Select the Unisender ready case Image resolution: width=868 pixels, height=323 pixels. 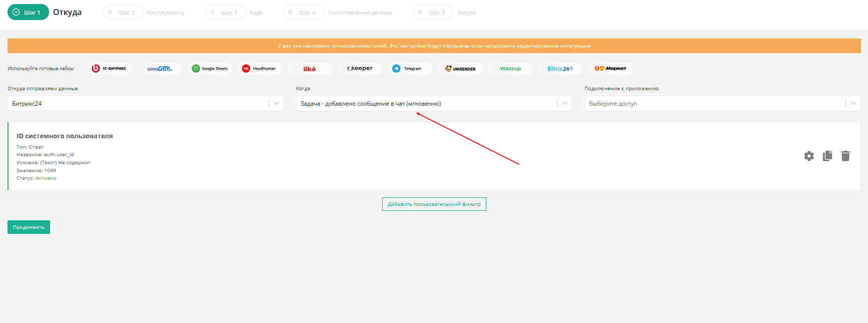point(460,69)
